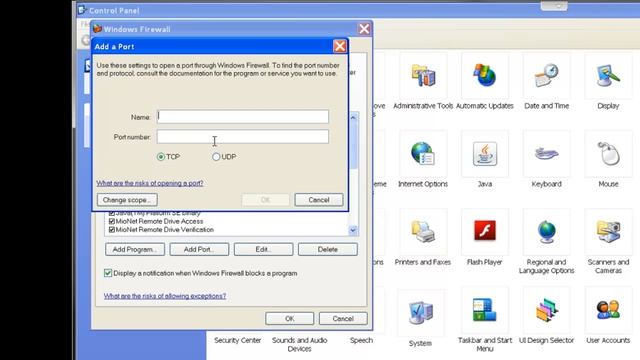
Task: Open Keyboard settings icon
Action: (546, 154)
